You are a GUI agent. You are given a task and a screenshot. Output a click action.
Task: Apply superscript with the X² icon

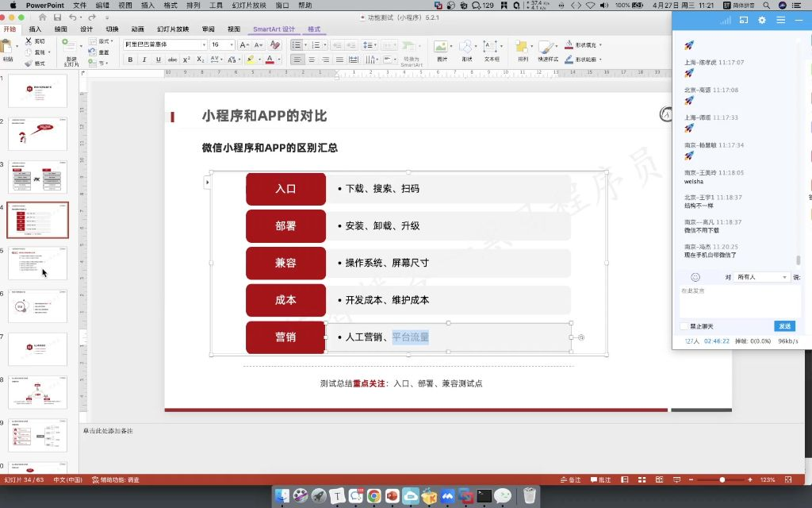point(186,60)
